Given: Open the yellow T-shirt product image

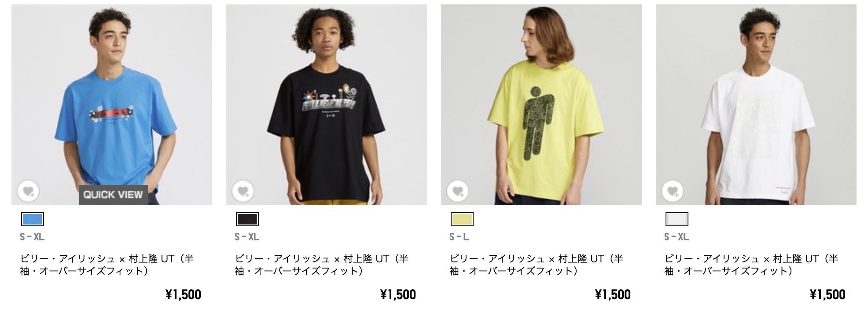Looking at the screenshot, I should [541, 105].
